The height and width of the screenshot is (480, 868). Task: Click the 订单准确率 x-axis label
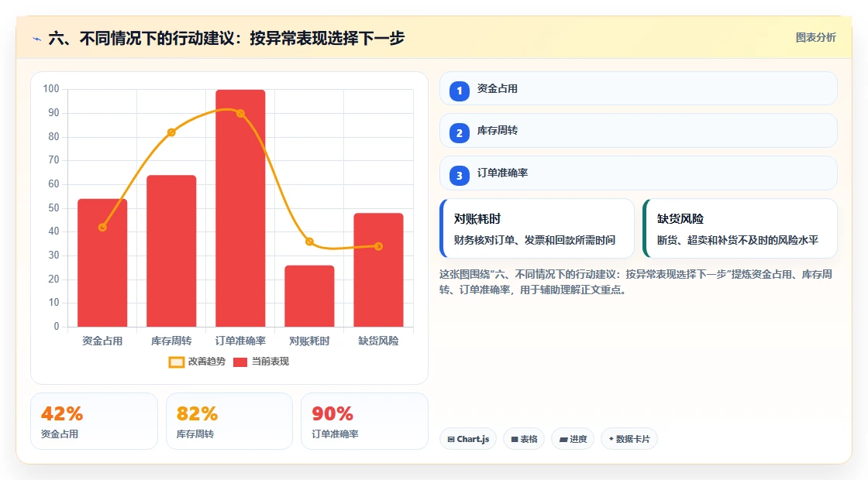[240, 341]
